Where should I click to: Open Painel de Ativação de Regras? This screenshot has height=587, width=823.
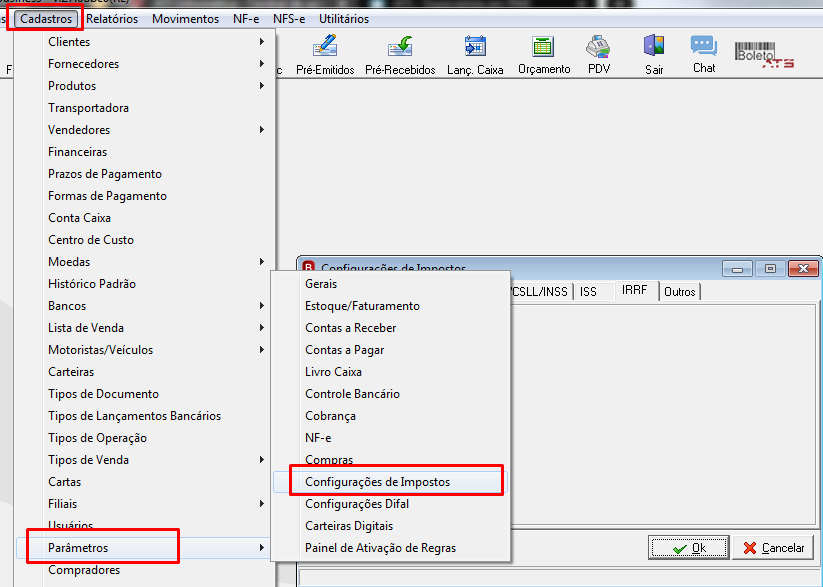point(391,548)
